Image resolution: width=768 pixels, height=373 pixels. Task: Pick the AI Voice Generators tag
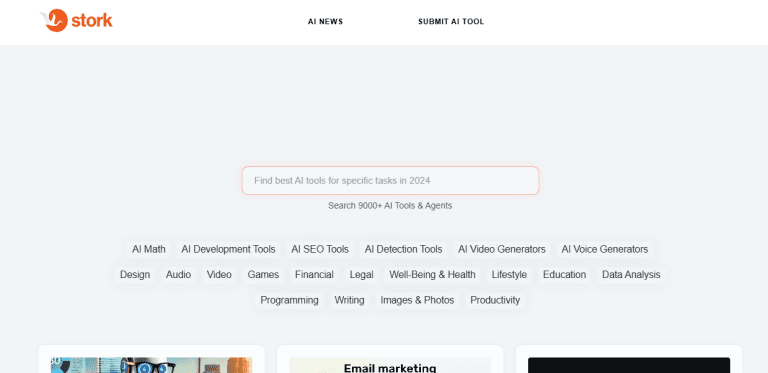coord(604,249)
